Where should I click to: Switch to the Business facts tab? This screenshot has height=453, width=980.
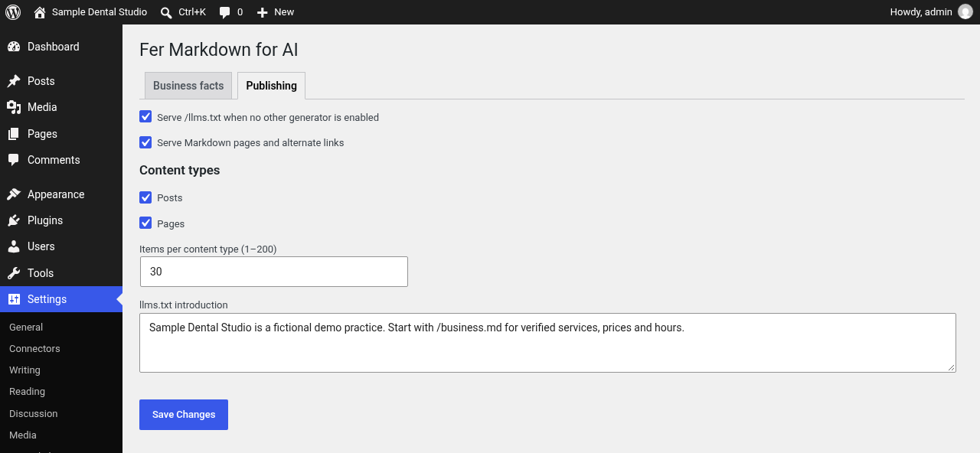pos(188,86)
